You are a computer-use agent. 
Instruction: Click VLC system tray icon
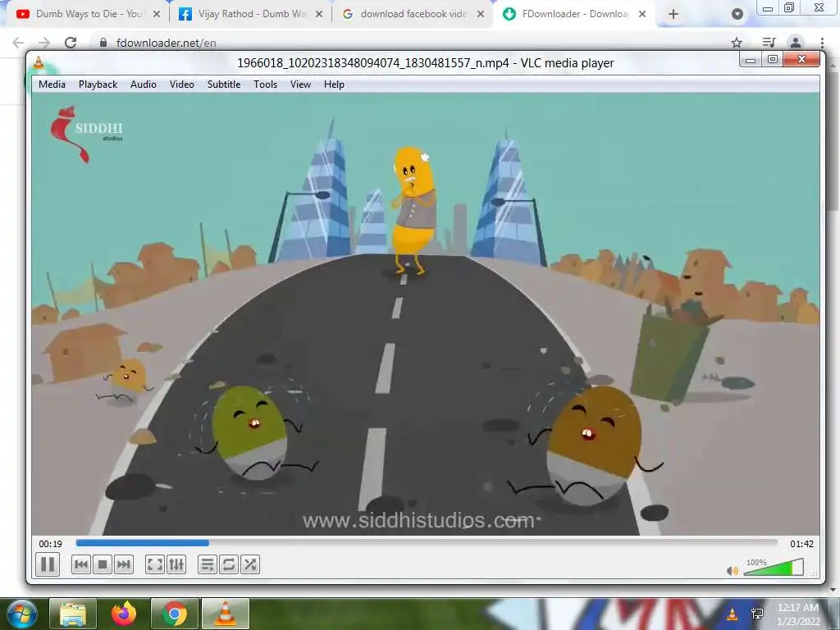pyautogui.click(x=732, y=614)
